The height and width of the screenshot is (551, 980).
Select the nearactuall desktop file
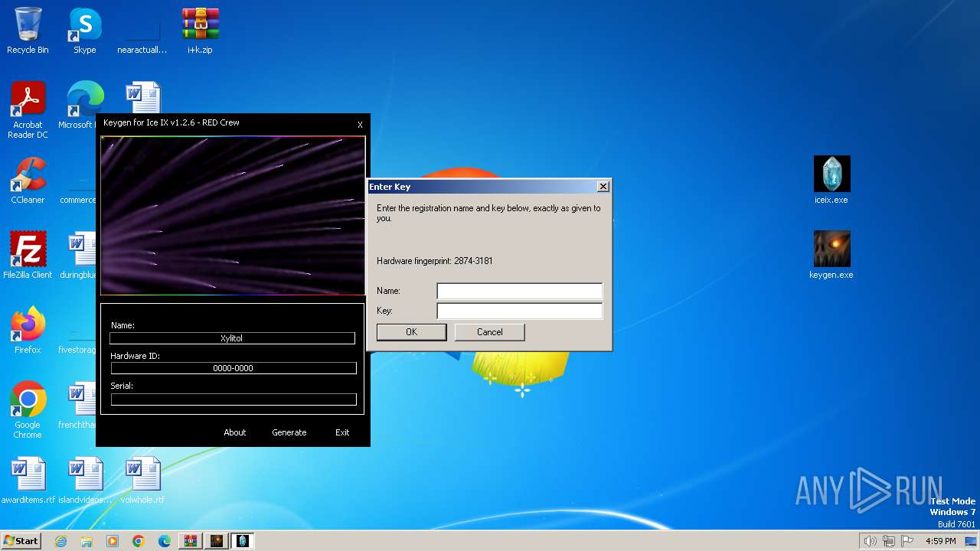tap(142, 31)
